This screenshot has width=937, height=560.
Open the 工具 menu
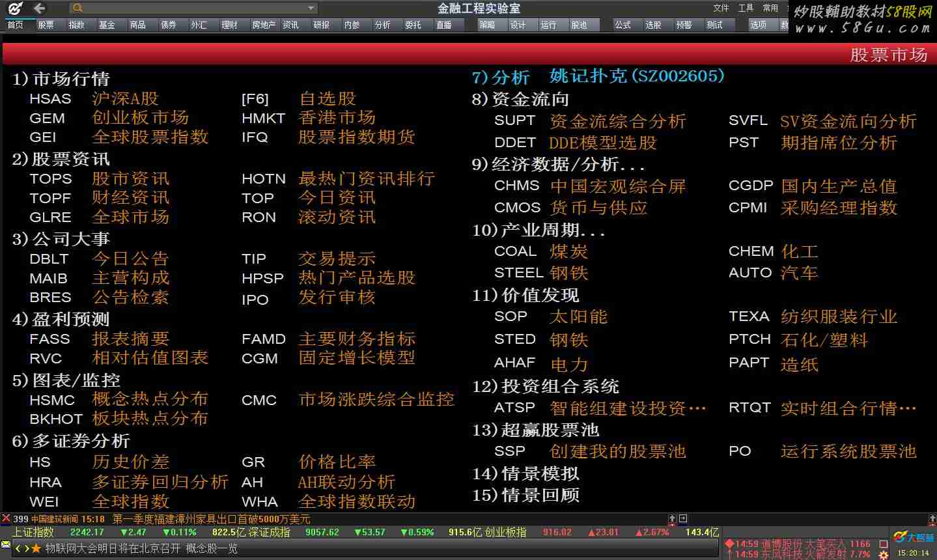coord(746,8)
